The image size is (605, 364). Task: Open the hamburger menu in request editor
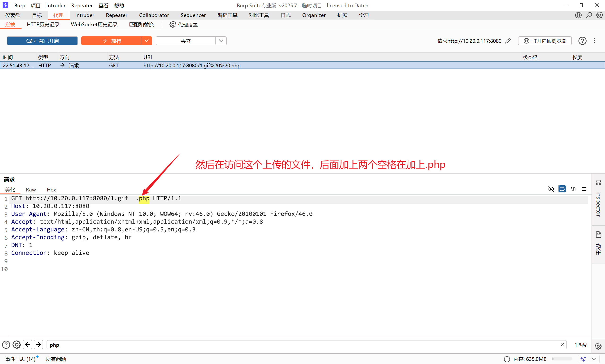[584, 189]
